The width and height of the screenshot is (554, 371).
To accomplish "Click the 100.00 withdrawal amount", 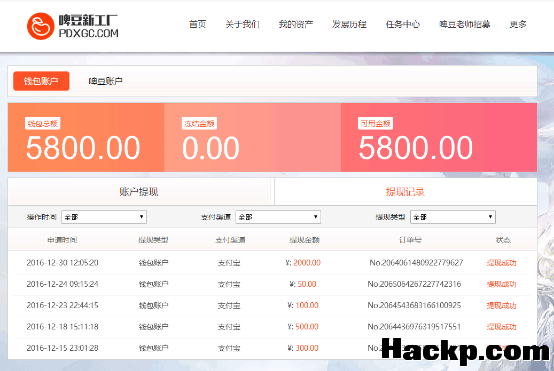I will pos(307,305).
